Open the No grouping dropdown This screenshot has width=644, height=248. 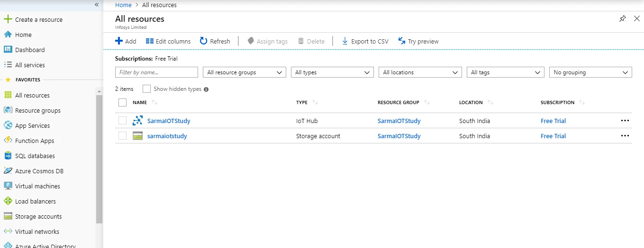(590, 72)
